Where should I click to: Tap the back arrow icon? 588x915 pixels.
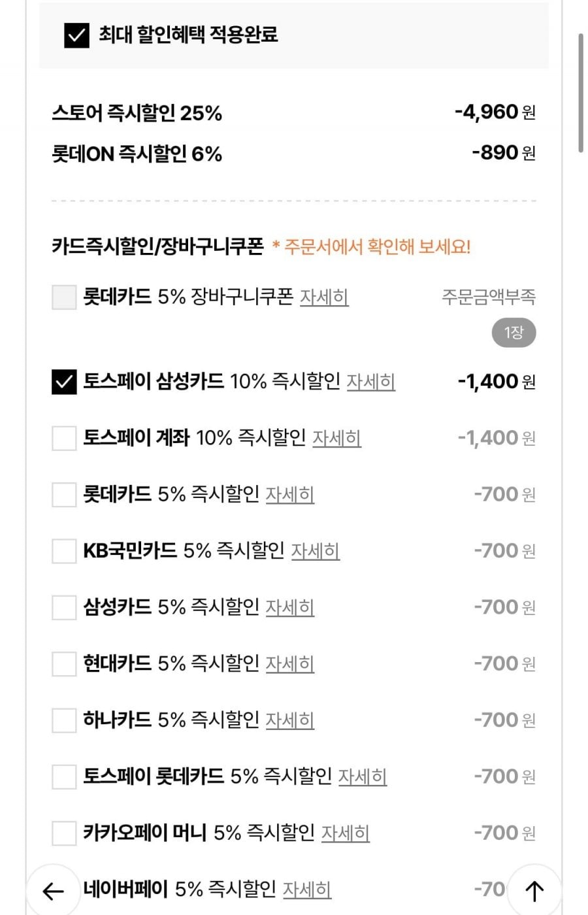click(x=53, y=890)
